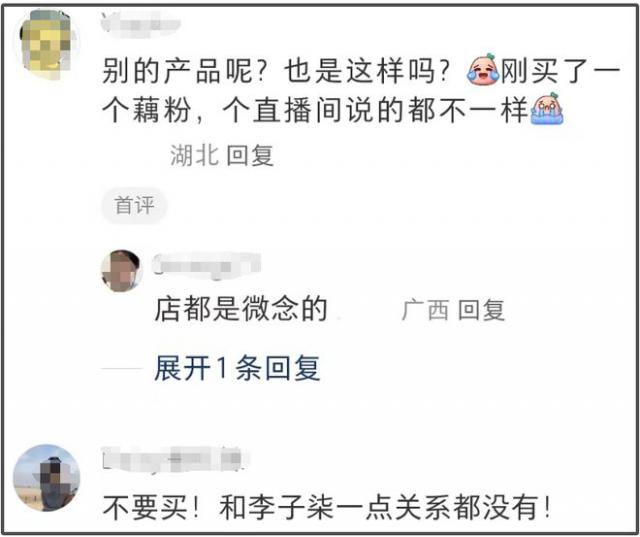This screenshot has width=640, height=537.
Task: Click the crying emoji after 都不一样
Action: point(547,108)
